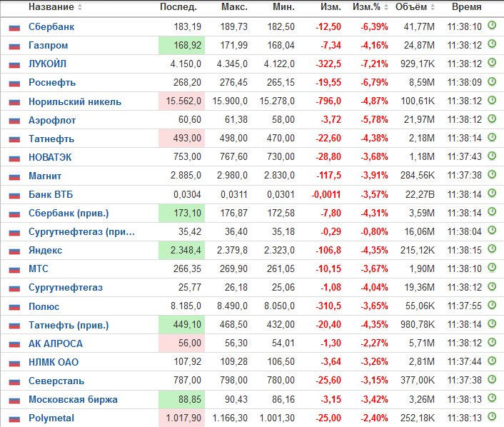
Task: Open the Московская биржа stock link
Action: tap(73, 400)
